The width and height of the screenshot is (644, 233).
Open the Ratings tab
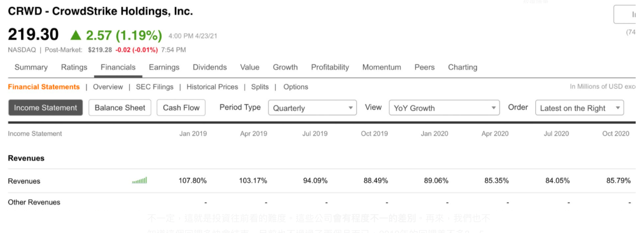(x=74, y=67)
